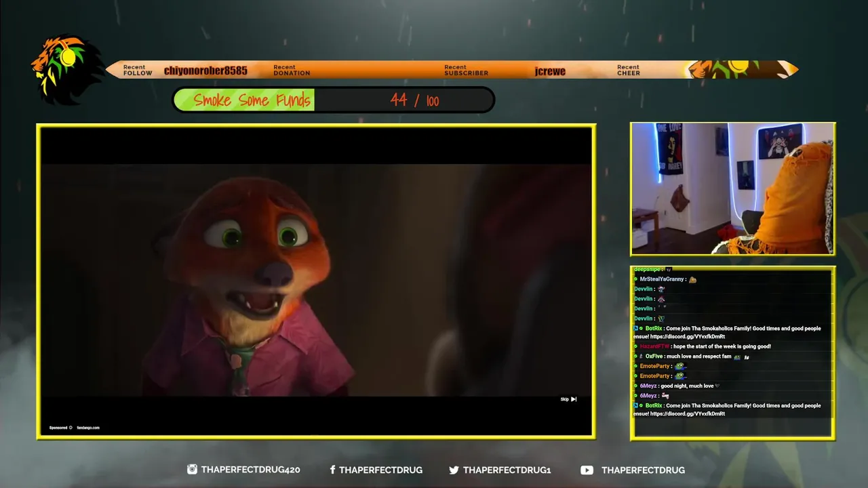Click the Smoke Some Funds progress bar

tap(334, 100)
